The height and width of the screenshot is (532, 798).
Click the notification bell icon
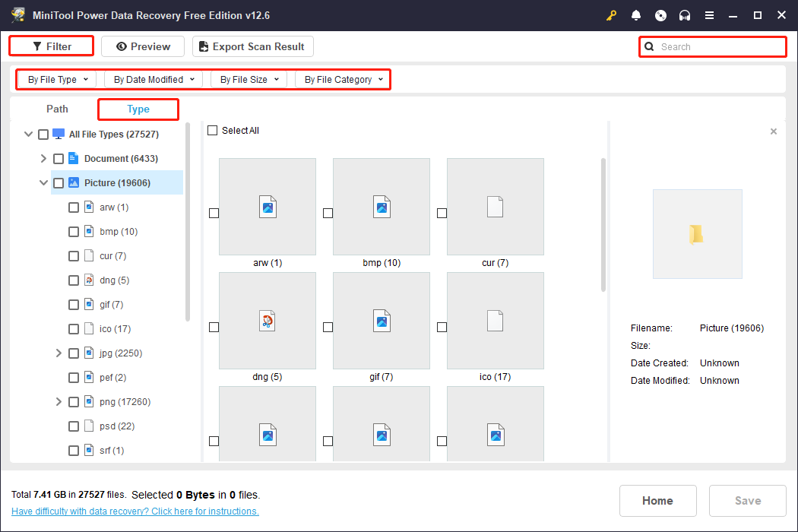click(636, 15)
